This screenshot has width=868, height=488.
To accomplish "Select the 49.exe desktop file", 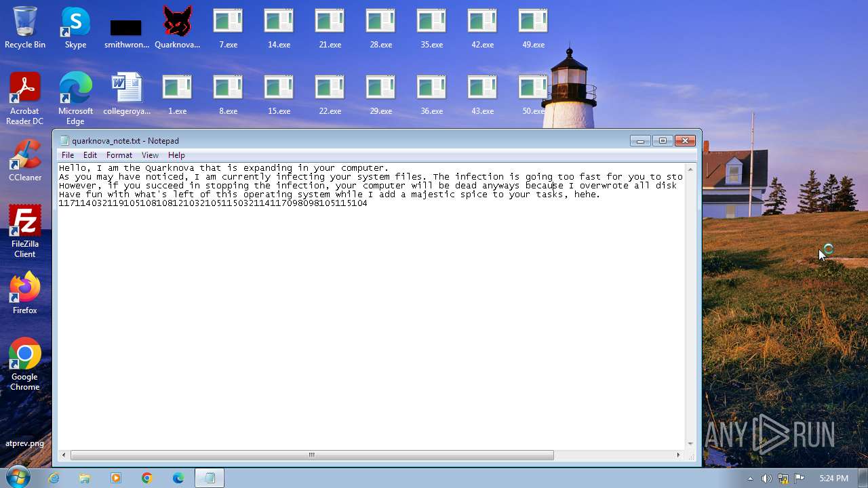I will pyautogui.click(x=533, y=27).
